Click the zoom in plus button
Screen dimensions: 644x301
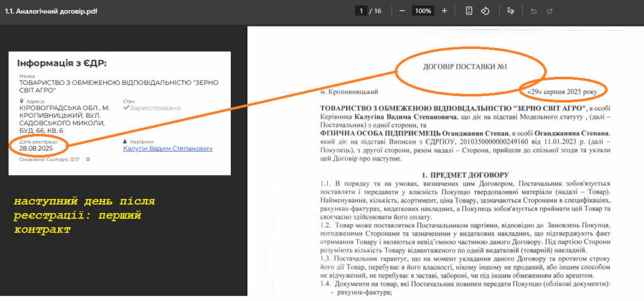pyautogui.click(x=444, y=11)
